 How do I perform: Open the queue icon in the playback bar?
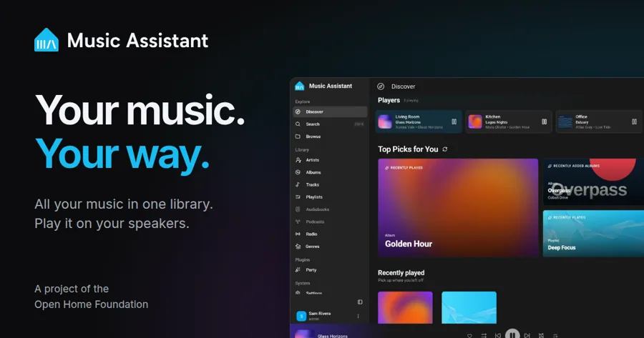pyautogui.click(x=555, y=336)
